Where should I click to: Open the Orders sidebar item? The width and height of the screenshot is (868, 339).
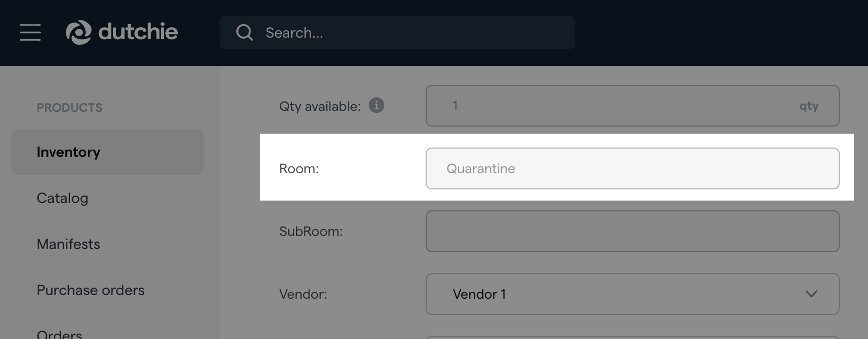tap(60, 334)
